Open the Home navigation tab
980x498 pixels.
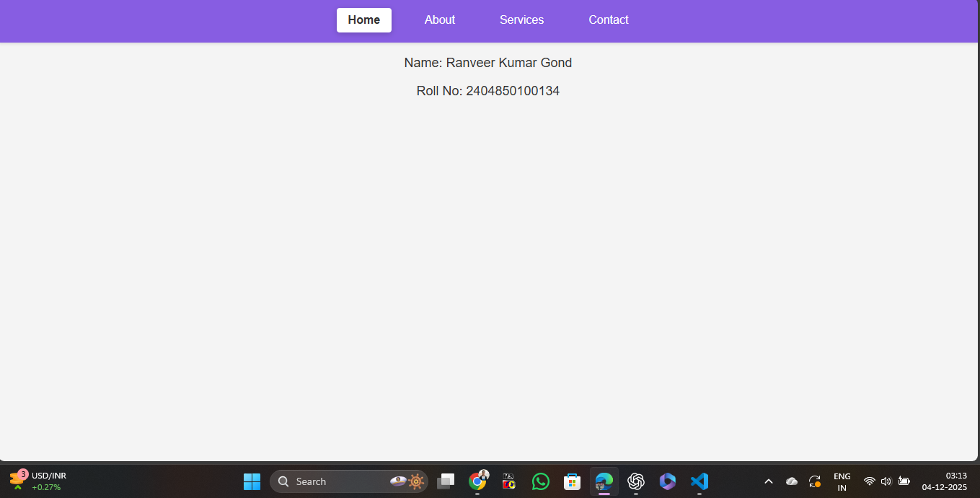[x=363, y=20]
